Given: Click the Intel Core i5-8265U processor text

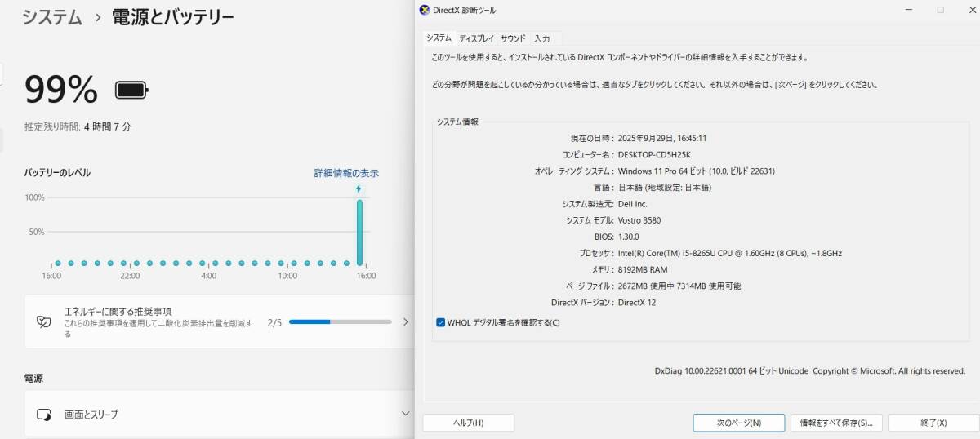Looking at the screenshot, I should point(730,253).
